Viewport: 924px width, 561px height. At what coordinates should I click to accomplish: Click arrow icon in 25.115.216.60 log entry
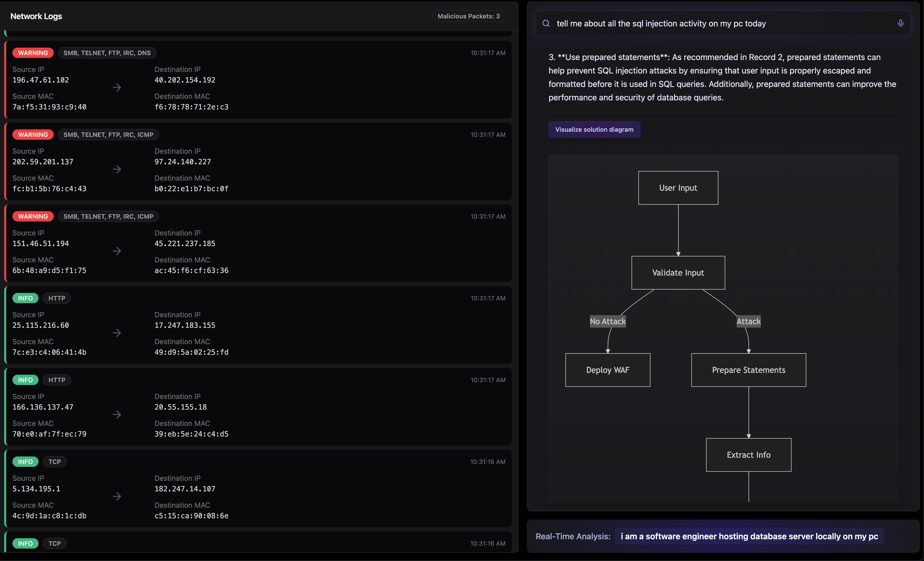pos(117,333)
